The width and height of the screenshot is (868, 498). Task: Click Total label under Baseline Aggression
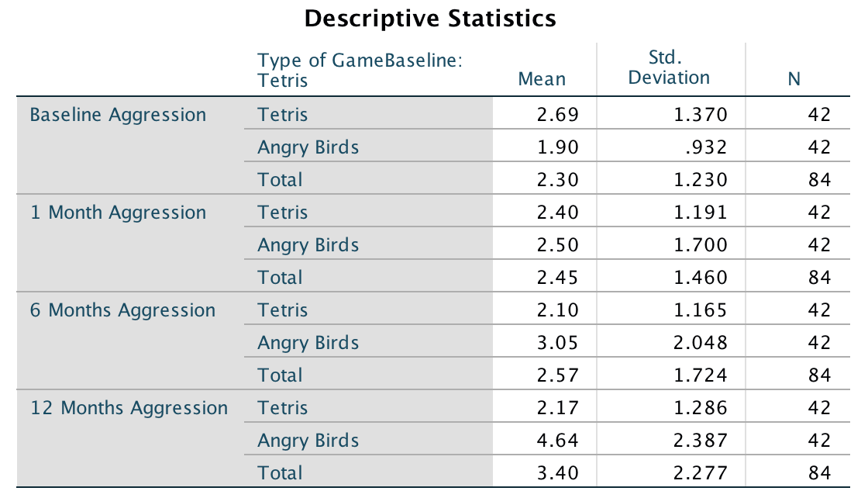tap(280, 180)
